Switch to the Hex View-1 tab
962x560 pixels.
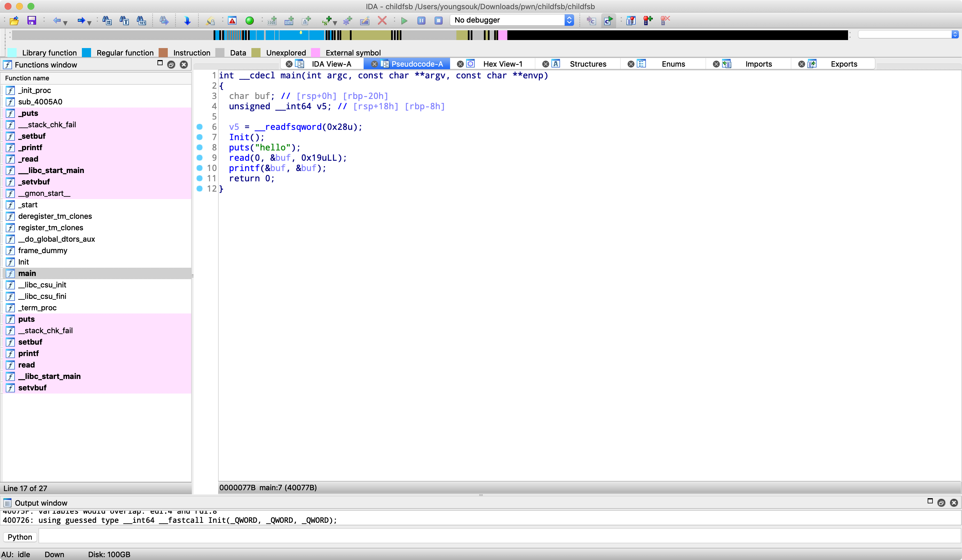(x=502, y=64)
